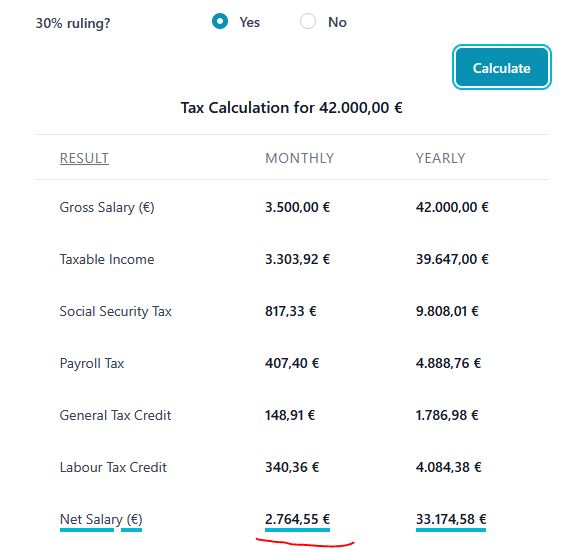
Task: Click the Net Salary (€) link
Action: [101, 520]
